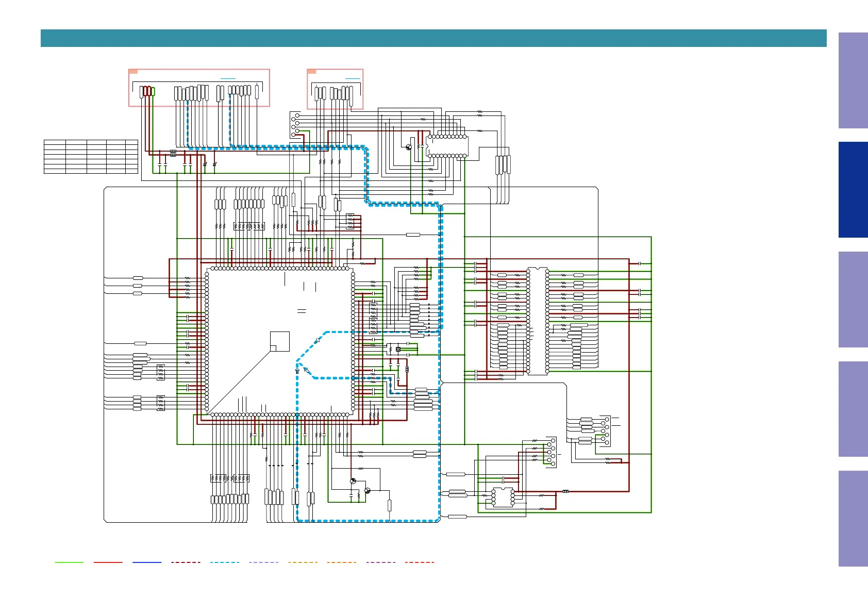Open the topmost purple side tab

(853, 80)
